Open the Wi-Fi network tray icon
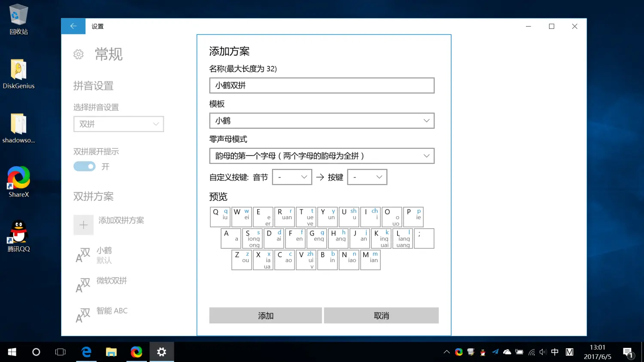The width and height of the screenshot is (644, 362). 532,352
